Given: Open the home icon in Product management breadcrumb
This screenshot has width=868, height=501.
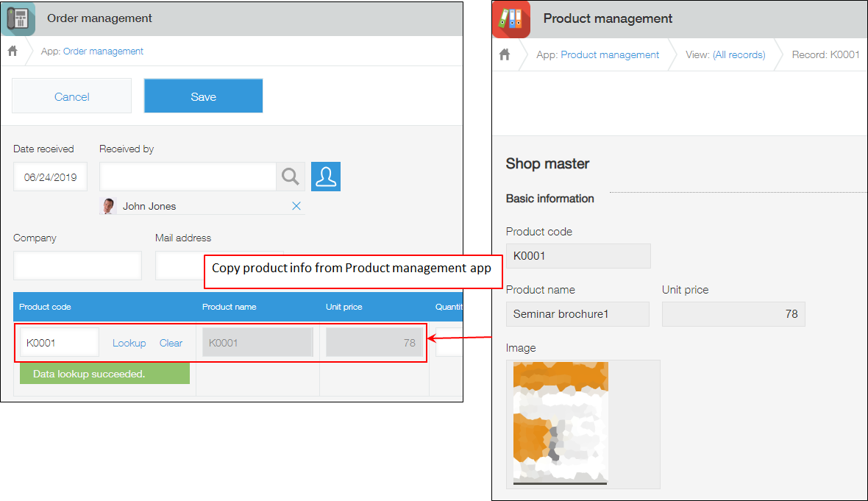Looking at the screenshot, I should click(x=505, y=54).
